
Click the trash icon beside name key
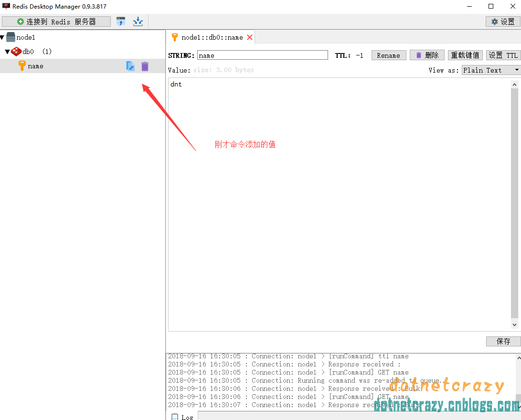coord(145,66)
